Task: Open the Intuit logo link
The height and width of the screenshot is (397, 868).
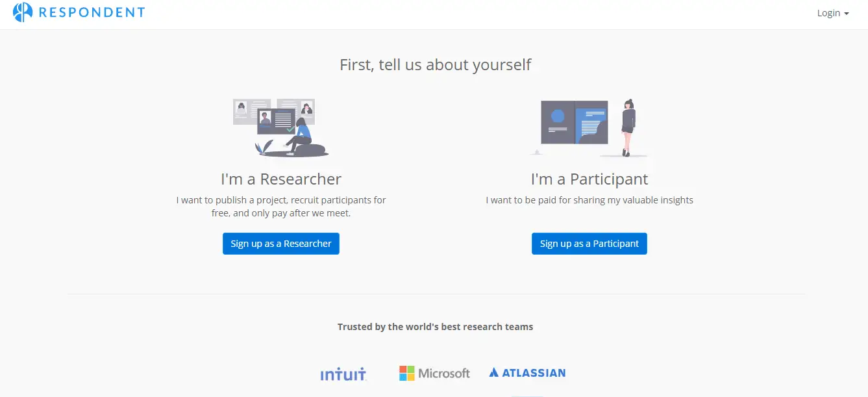Action: [343, 373]
